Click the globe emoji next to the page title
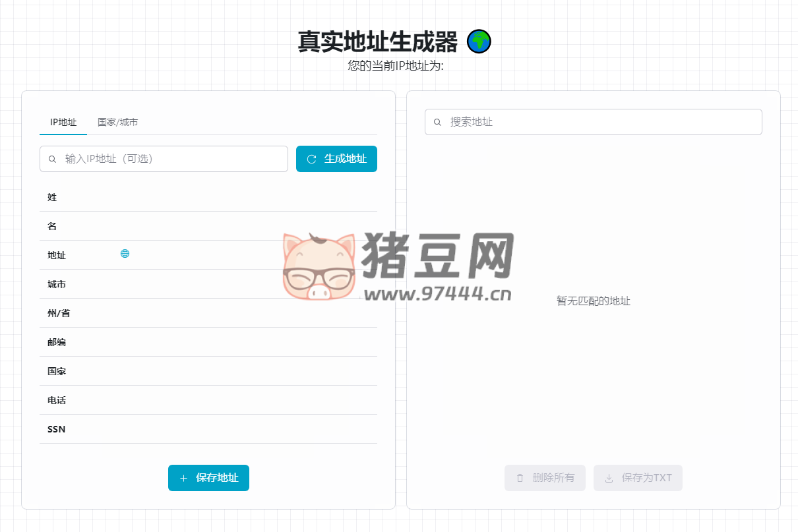The image size is (798, 532). (x=479, y=41)
